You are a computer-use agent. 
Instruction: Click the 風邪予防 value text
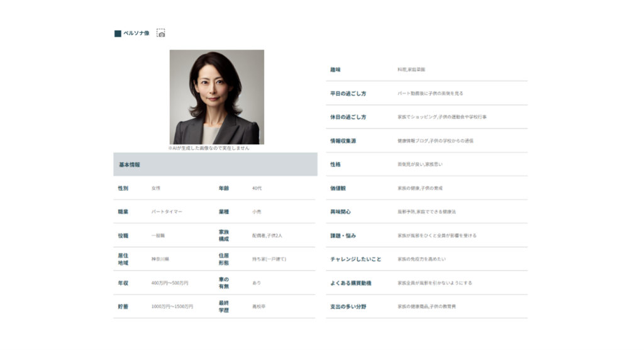click(406, 212)
